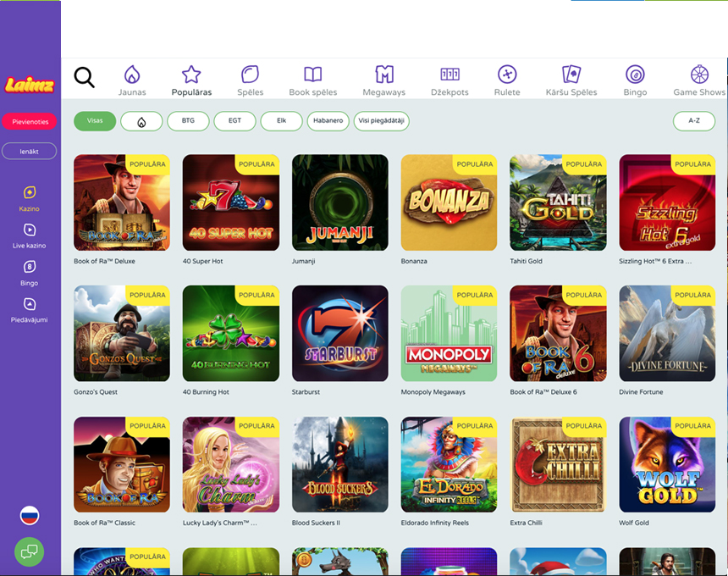728x576 pixels.
Task: Open the Blood Suckers II game thumbnail
Action: (x=339, y=464)
